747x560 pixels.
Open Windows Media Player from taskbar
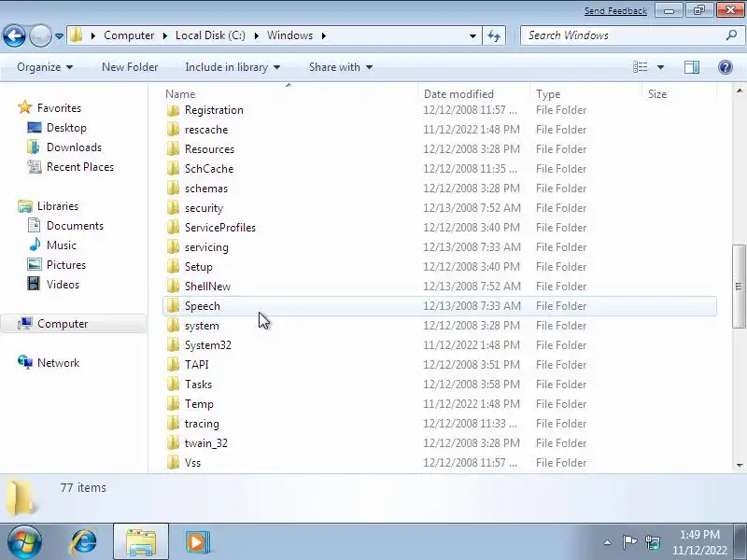coord(197,542)
